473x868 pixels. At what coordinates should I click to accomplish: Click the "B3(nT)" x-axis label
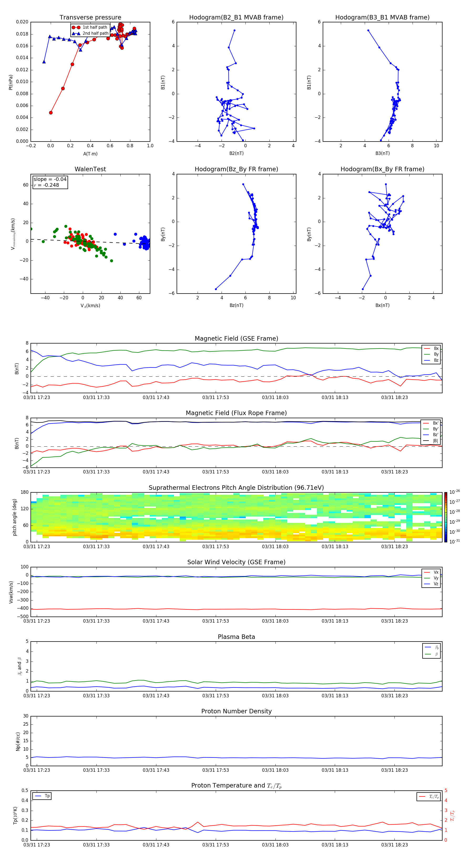pyautogui.click(x=382, y=153)
